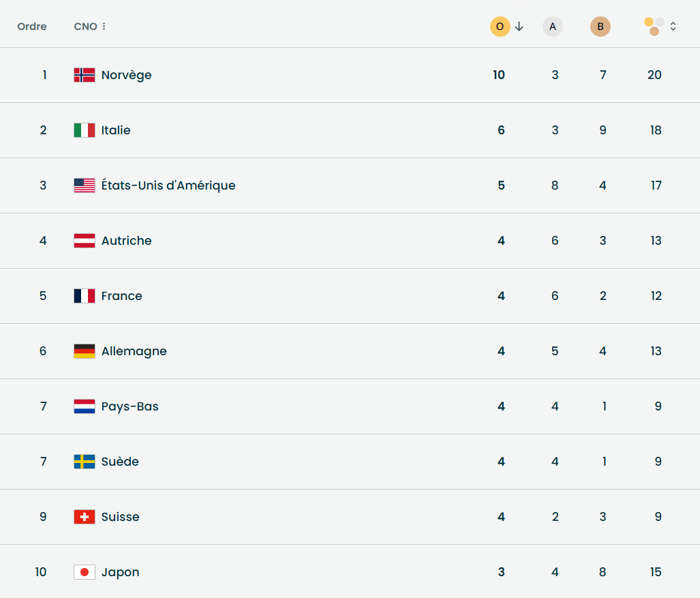Viewport: 700px width, 598px height.
Task: Click the Ordre column header
Action: click(x=32, y=27)
